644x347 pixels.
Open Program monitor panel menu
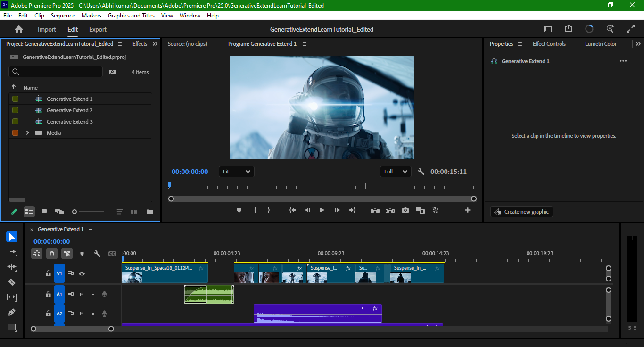click(304, 44)
